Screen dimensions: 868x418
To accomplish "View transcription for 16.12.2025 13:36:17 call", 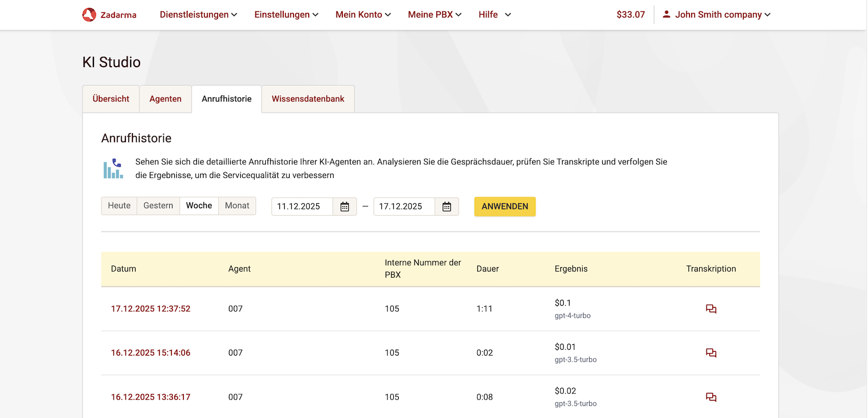I will coord(711,397).
